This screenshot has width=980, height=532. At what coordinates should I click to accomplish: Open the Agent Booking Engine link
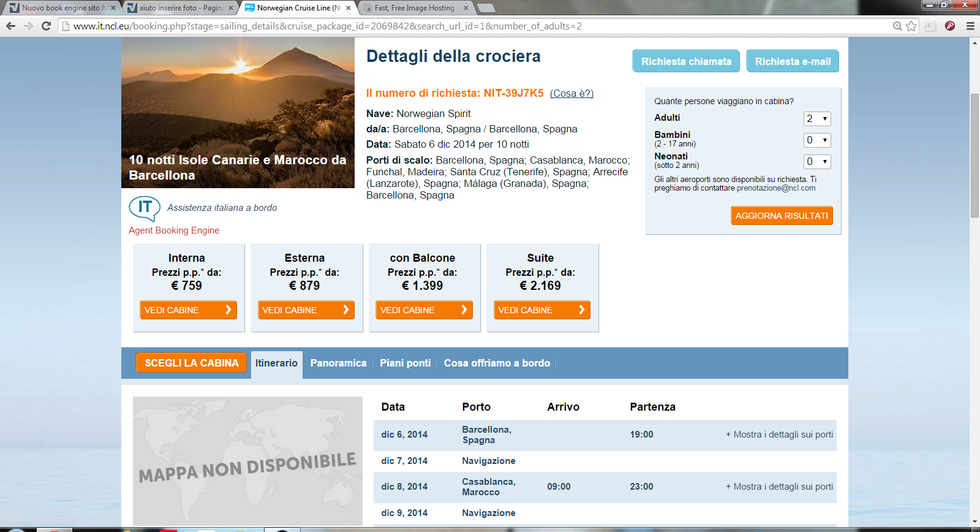(174, 230)
